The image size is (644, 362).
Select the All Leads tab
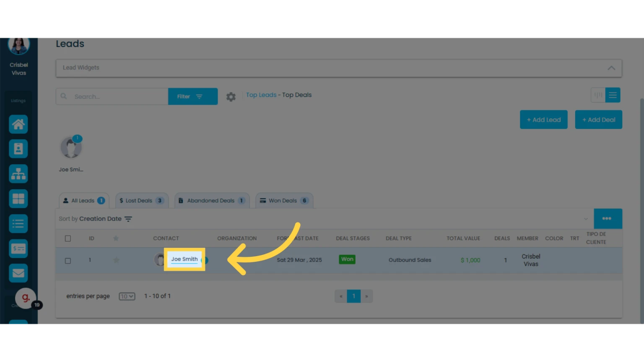(84, 201)
